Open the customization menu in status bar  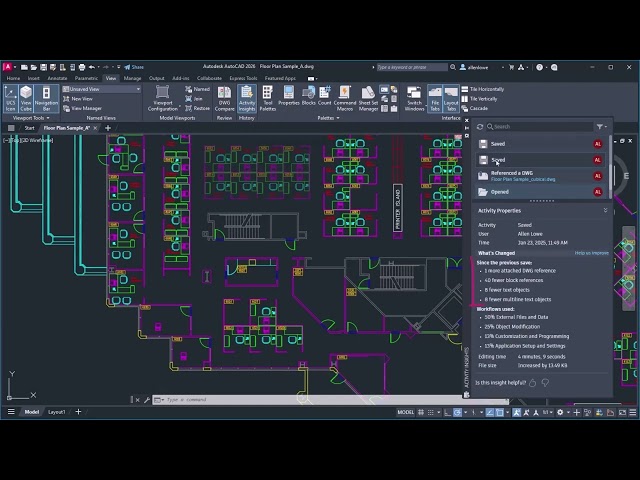(x=632, y=412)
